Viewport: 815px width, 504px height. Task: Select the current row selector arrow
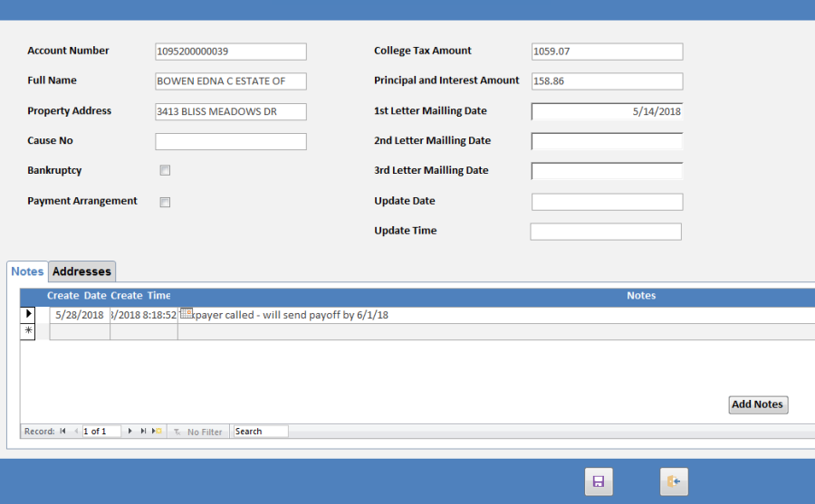pos(28,314)
